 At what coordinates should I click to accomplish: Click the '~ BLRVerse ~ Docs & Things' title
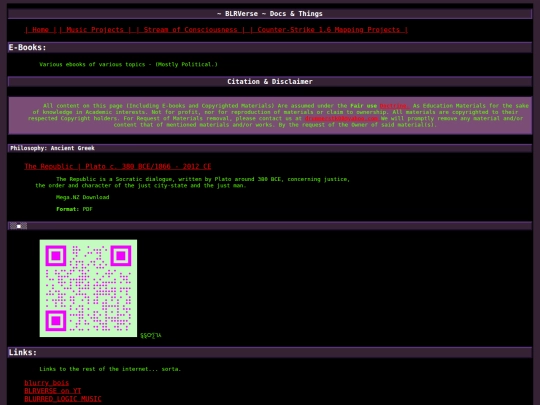click(270, 14)
